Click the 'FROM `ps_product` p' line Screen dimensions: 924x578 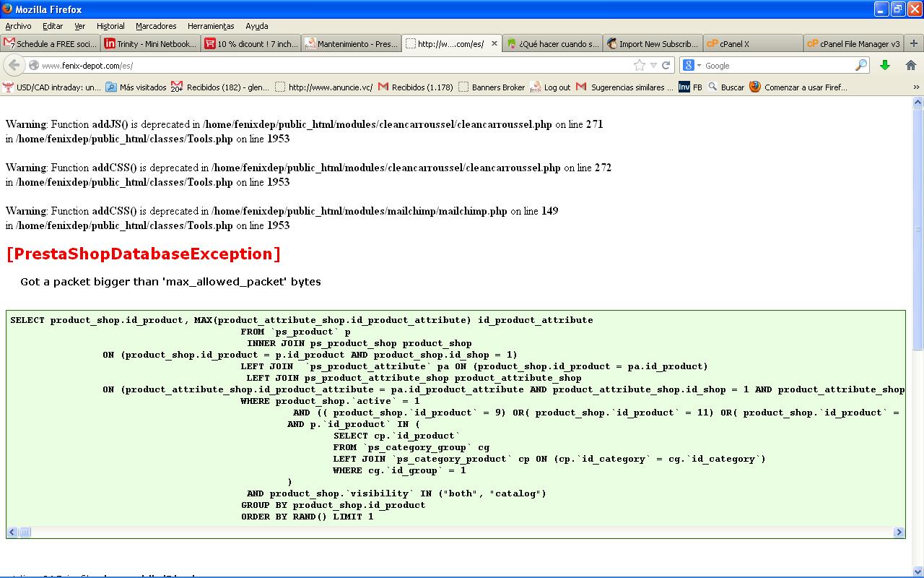pos(295,332)
